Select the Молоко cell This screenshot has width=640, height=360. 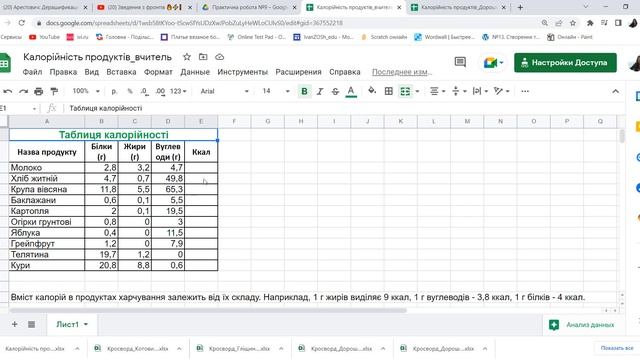point(47,168)
